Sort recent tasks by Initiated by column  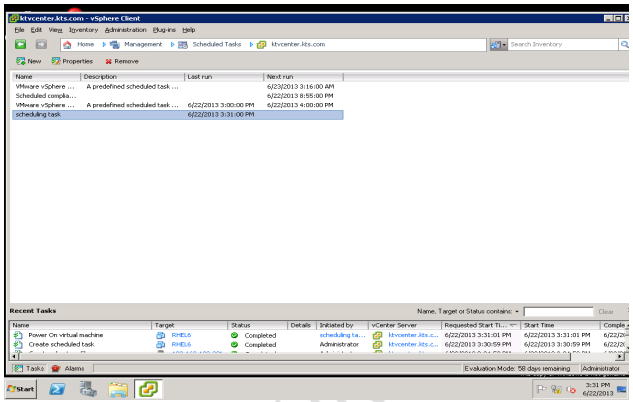coord(342,325)
